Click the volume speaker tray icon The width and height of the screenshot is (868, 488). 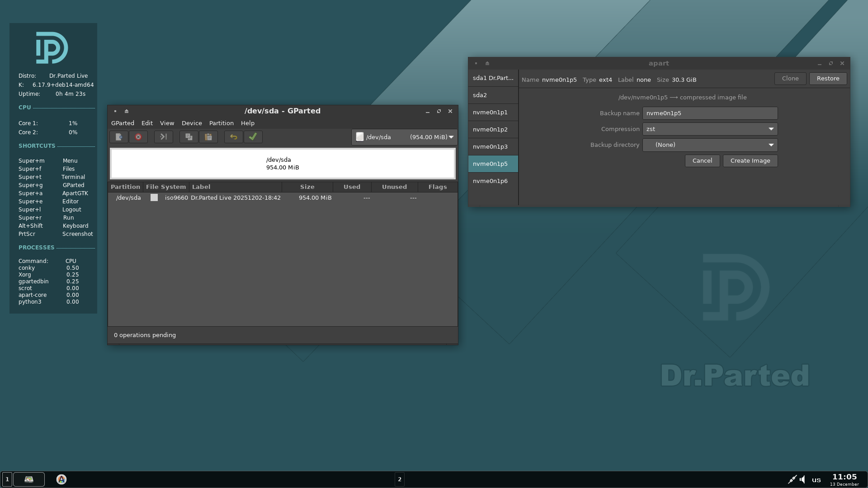pos(802,480)
